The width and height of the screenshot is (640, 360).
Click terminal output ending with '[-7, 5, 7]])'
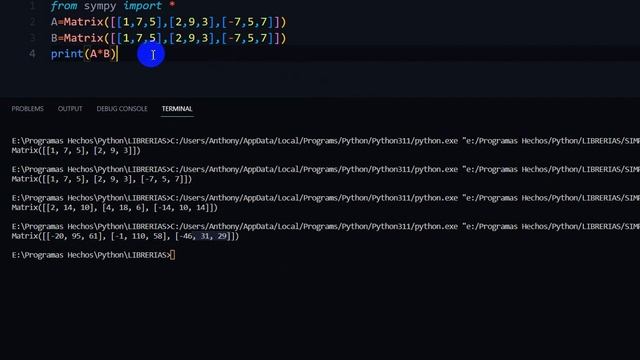(102, 179)
